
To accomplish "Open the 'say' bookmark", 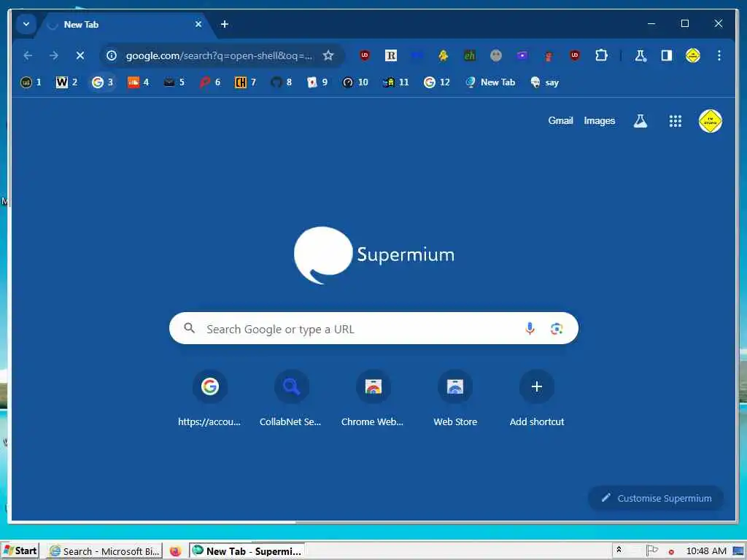I will point(544,82).
